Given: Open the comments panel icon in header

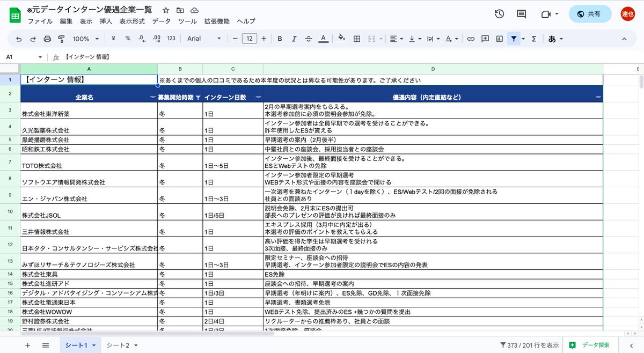Looking at the screenshot, I should [521, 14].
